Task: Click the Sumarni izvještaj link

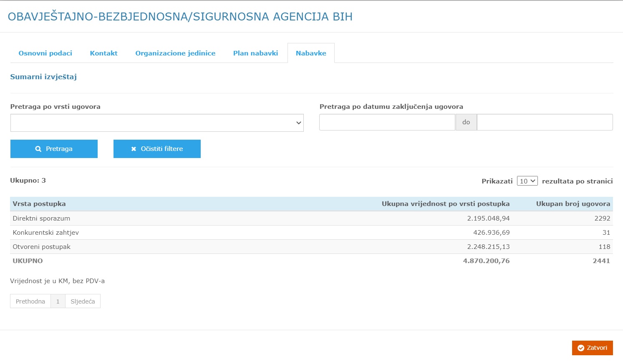Action: [x=43, y=77]
